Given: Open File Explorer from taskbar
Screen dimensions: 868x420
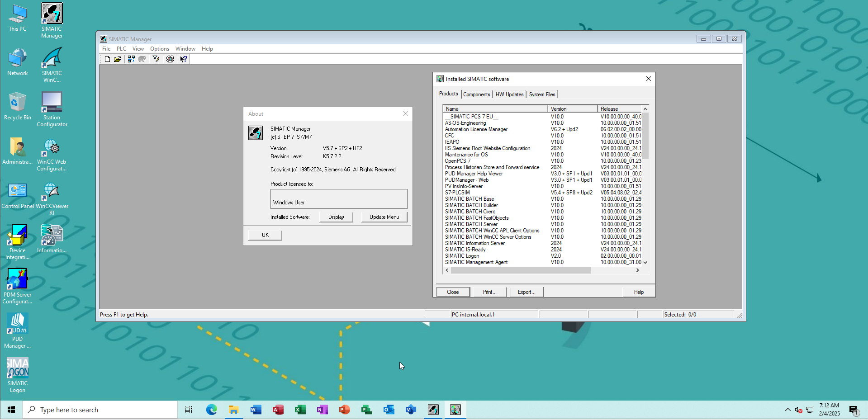Looking at the screenshot, I should click(233, 410).
